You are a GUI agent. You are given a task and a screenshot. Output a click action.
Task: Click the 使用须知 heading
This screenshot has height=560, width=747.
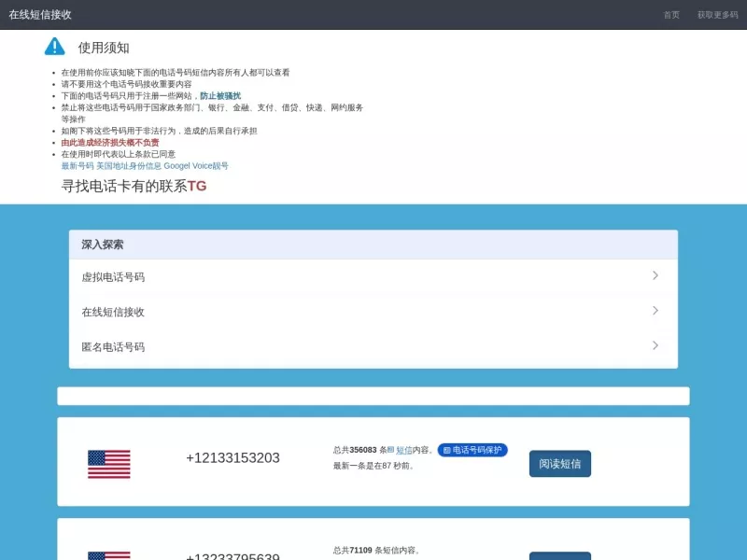pyautogui.click(x=104, y=48)
